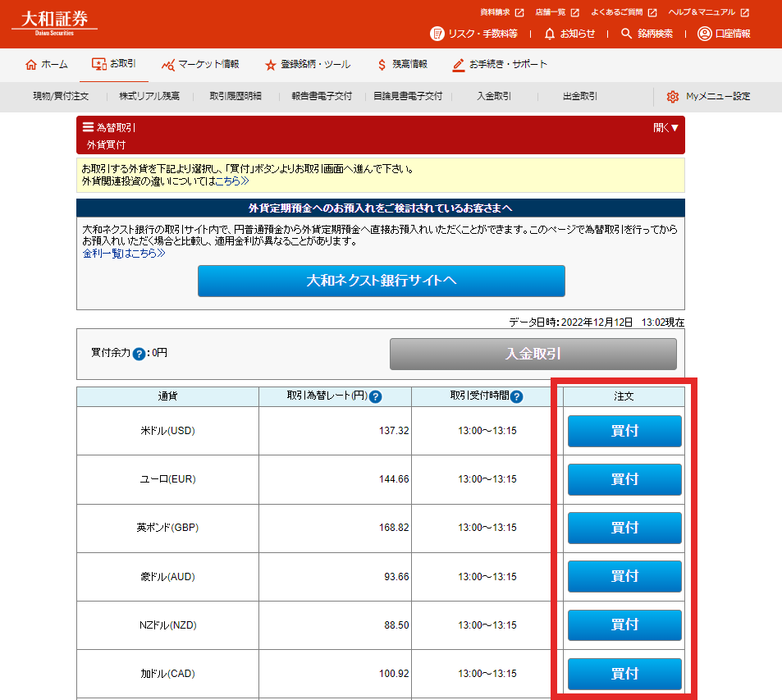The image size is (782, 700).
Task: Click the 137.32 exchange rate value
Action: [x=394, y=431]
